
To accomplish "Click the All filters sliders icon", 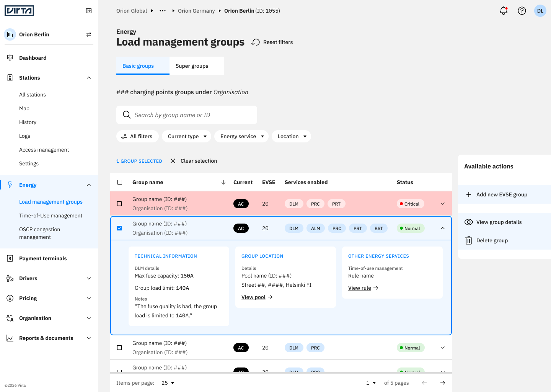I will pyautogui.click(x=124, y=136).
